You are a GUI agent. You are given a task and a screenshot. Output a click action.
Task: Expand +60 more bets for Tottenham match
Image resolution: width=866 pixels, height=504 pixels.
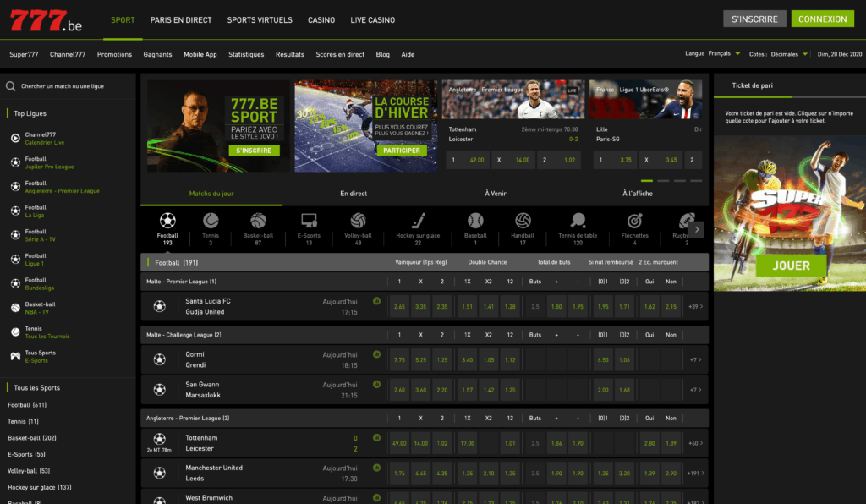(x=696, y=443)
